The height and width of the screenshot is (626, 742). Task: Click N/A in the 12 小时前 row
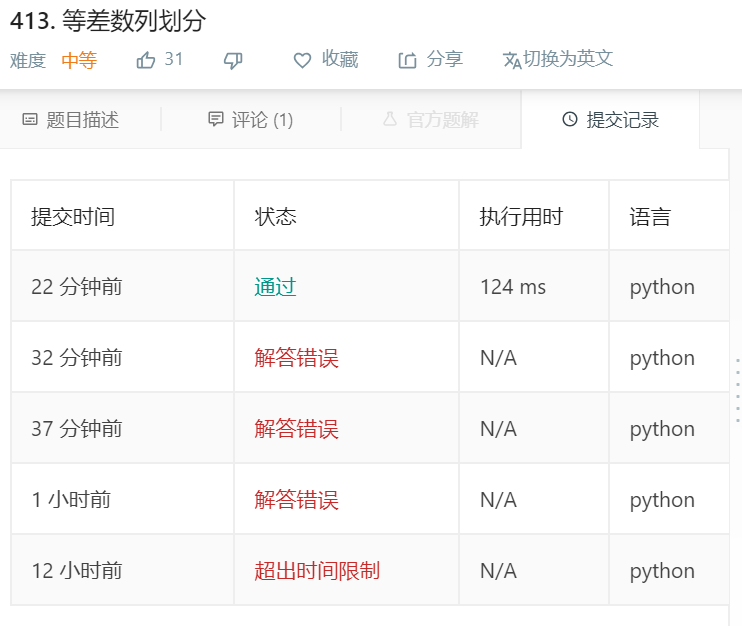[498, 571]
